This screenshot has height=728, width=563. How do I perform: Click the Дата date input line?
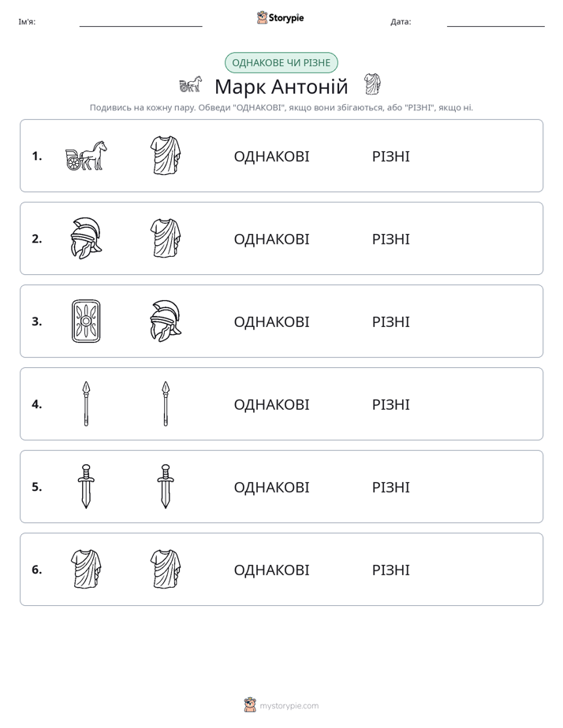496,22
